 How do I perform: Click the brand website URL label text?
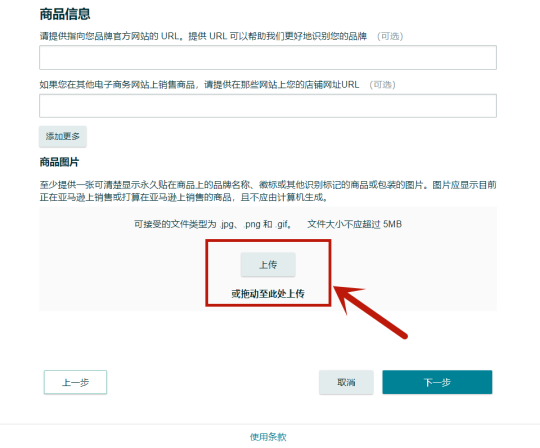pyautogui.click(x=203, y=36)
